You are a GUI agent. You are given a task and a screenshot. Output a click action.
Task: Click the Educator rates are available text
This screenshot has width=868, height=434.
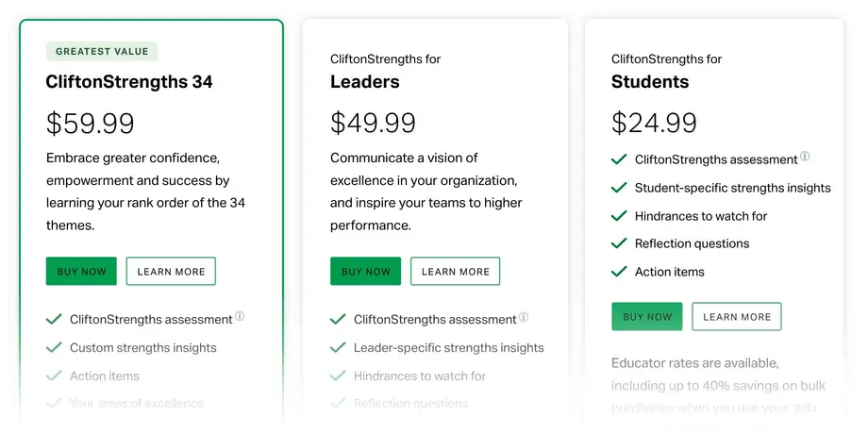pos(694,363)
